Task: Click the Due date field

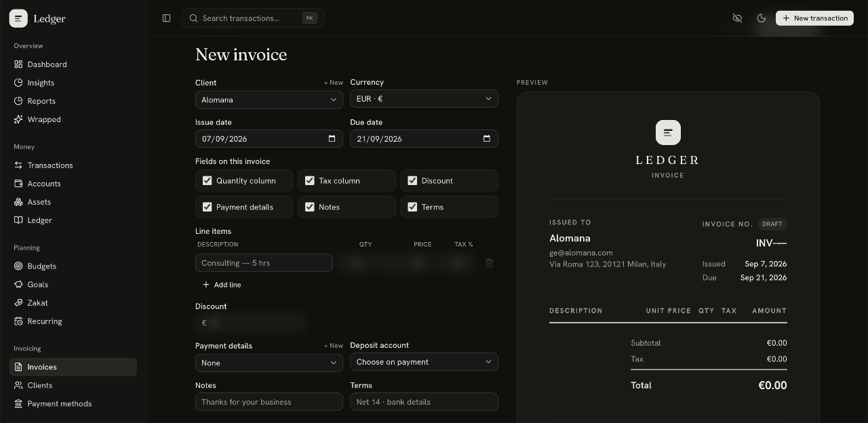Action: click(424, 138)
